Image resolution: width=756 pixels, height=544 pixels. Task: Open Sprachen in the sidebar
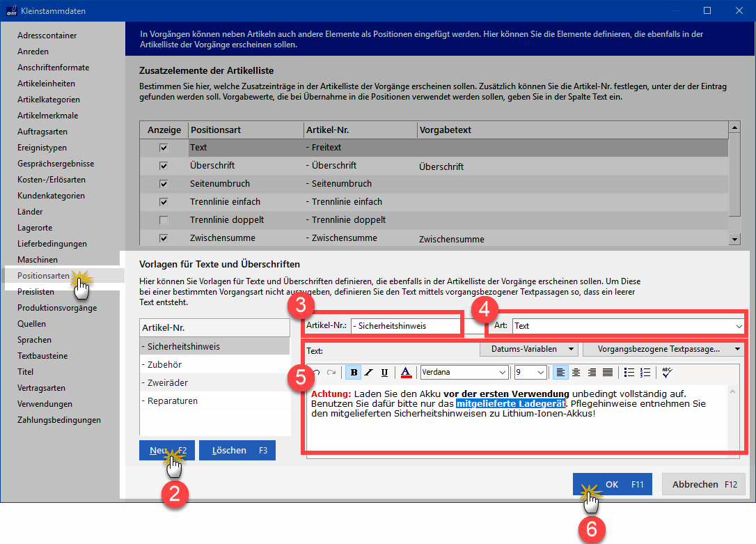(x=34, y=339)
